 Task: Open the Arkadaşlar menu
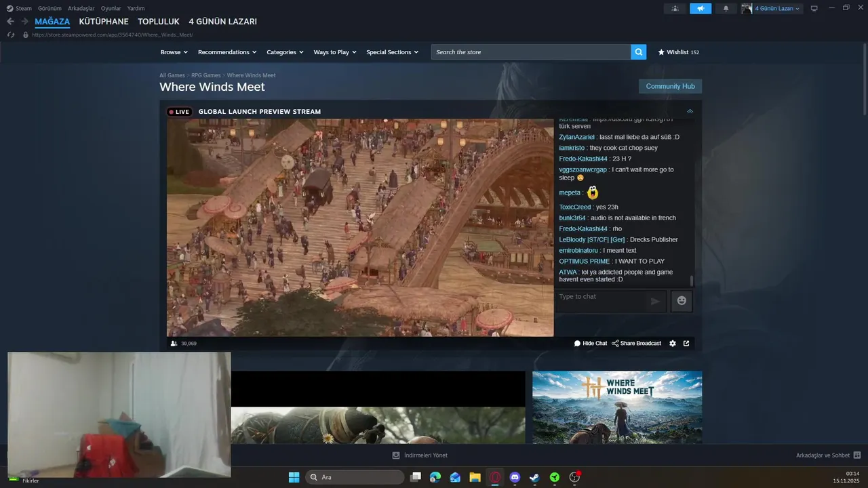[81, 8]
